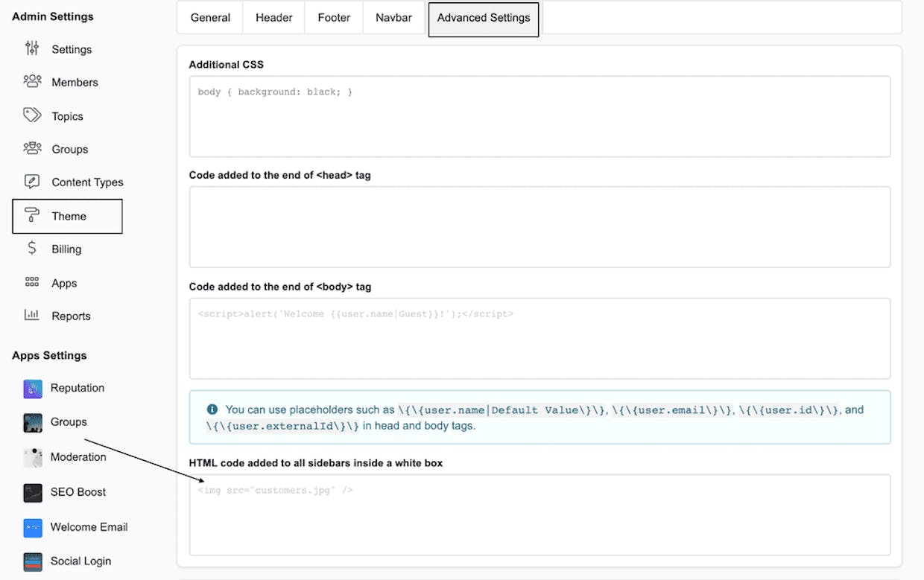Open Groups under Admin Settings
This screenshot has width=924, height=580.
[x=69, y=149]
